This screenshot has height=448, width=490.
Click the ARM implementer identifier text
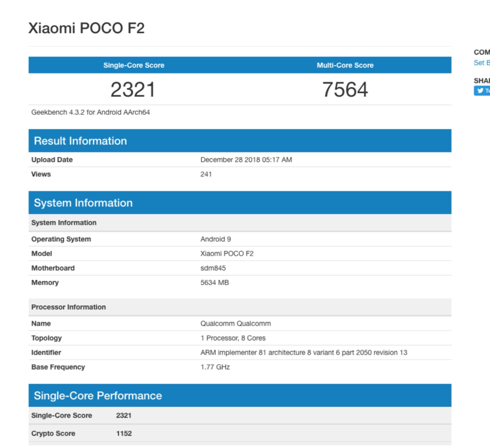(304, 352)
